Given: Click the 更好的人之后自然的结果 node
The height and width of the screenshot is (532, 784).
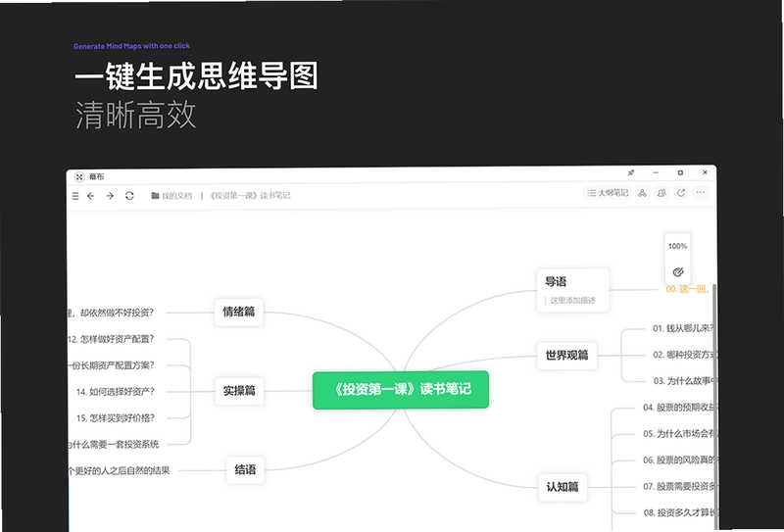Looking at the screenshot, I should [x=119, y=470].
